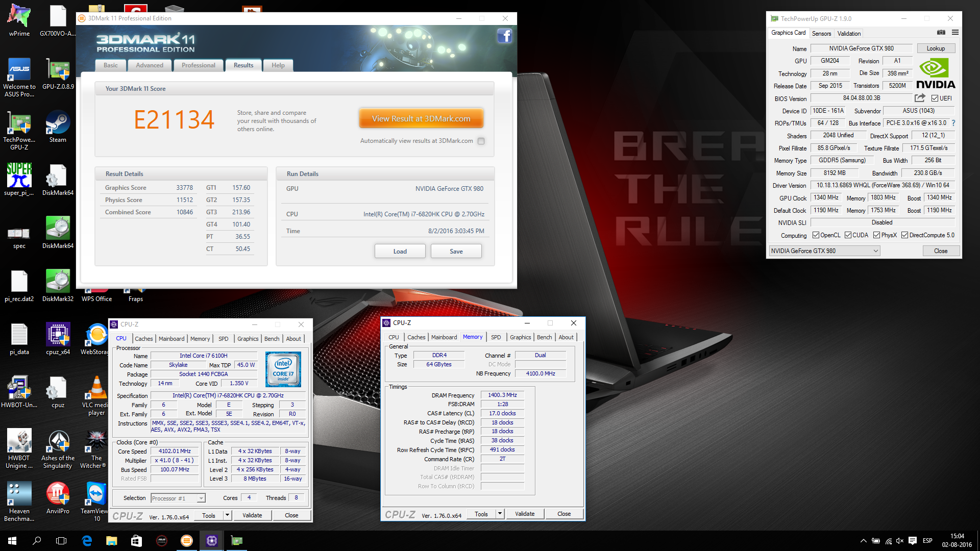
Task: Switch to Professional tab in 3DMark 11
Action: point(199,65)
